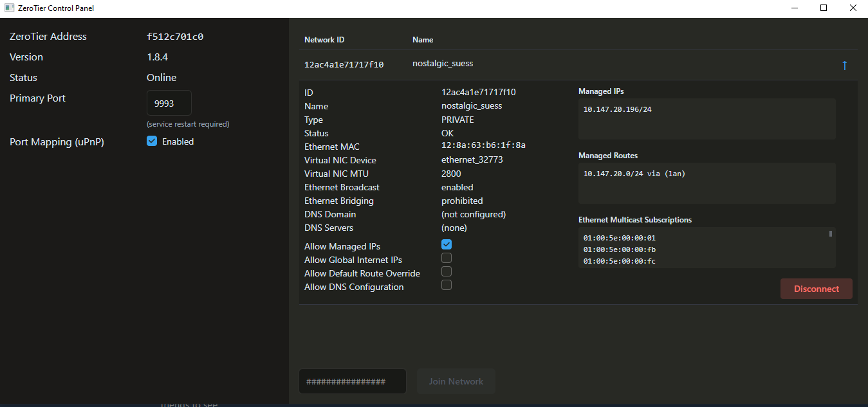This screenshot has height=407, width=868.
Task: Click the red Disconnect button
Action: (816, 289)
